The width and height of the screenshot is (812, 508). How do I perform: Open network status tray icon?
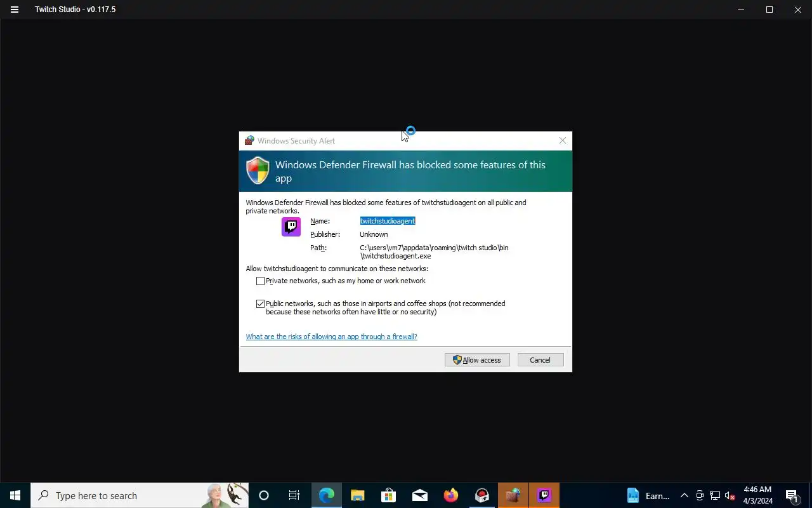tap(715, 495)
